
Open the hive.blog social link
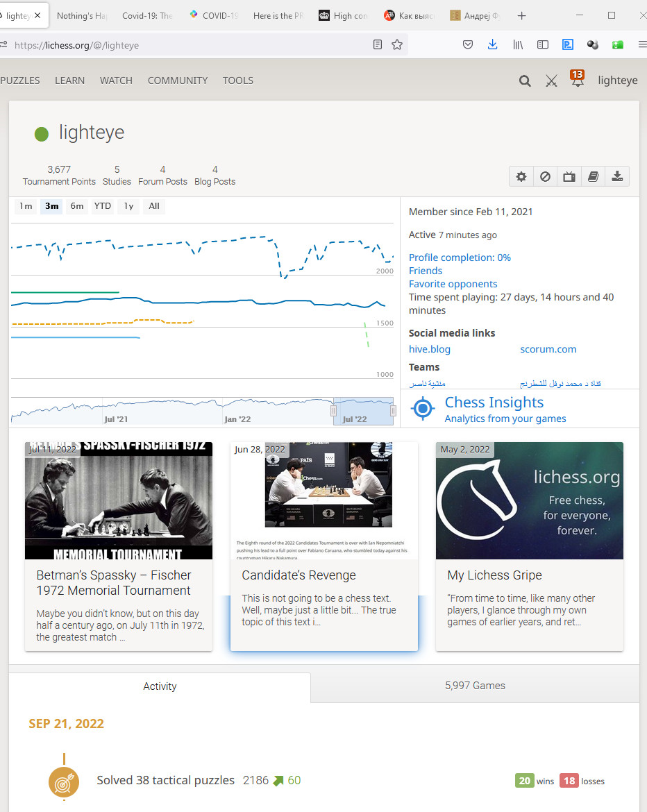click(430, 349)
